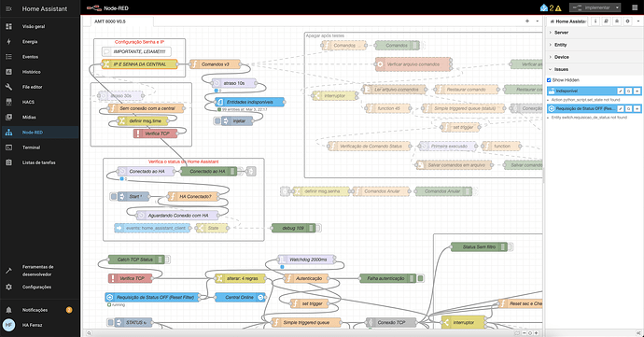Select the AMT 8000 V0.5 flow tab
644x337 pixels.
point(110,21)
